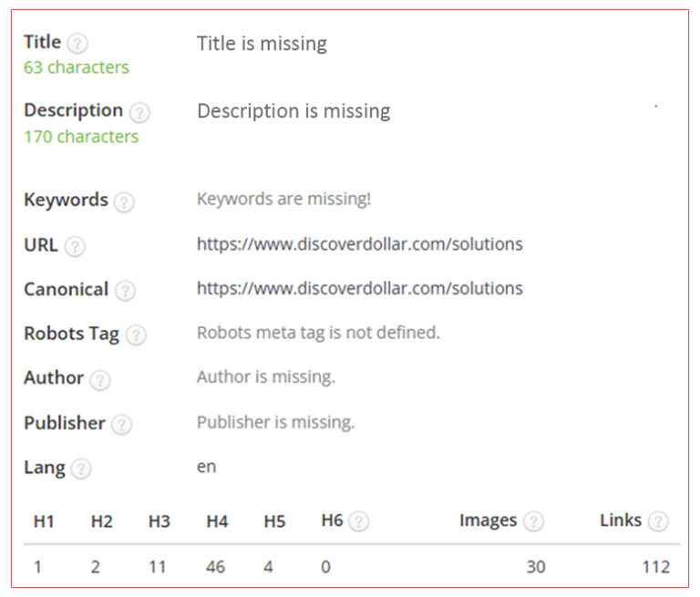
Task: Open the discoverdollar.com link in the URL row
Action: pyautogui.click(x=359, y=244)
